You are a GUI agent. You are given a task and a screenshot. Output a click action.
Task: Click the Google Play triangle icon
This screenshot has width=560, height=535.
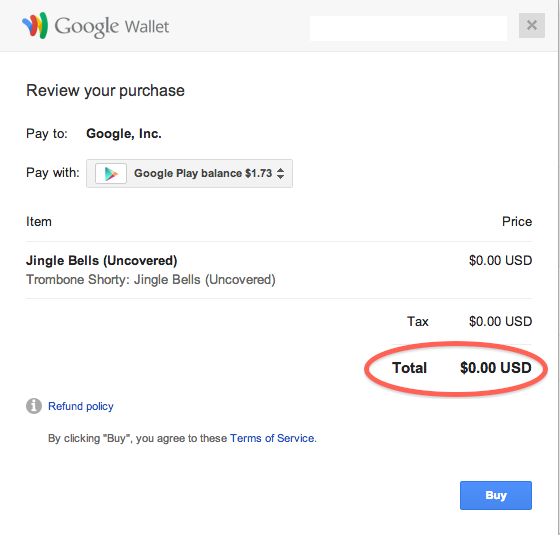coord(111,174)
